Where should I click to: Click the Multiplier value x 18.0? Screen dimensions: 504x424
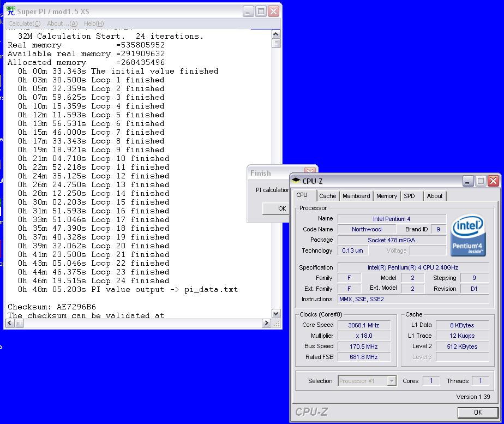pos(364,336)
